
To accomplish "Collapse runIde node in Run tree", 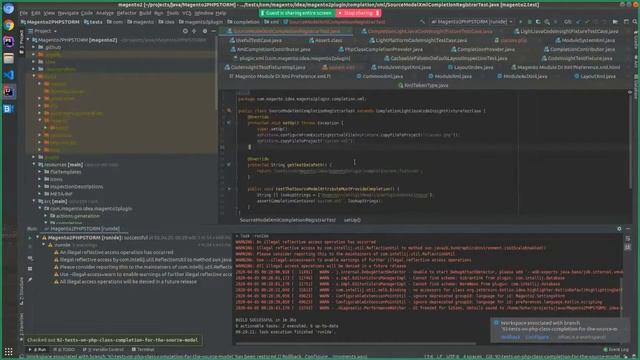I will [x=44, y=245].
